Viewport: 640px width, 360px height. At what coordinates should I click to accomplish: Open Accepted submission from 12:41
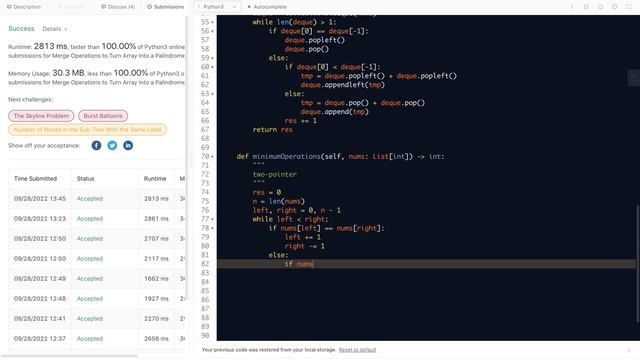pyautogui.click(x=90, y=319)
